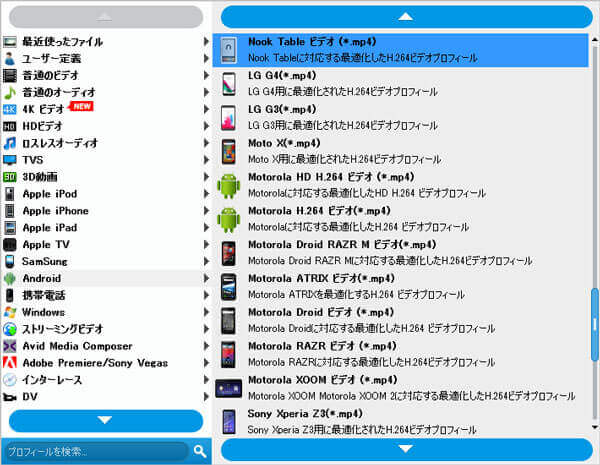Expand the 最近使ったファイル submenu arrow
The height and width of the screenshot is (465, 600).
pyautogui.click(x=206, y=41)
